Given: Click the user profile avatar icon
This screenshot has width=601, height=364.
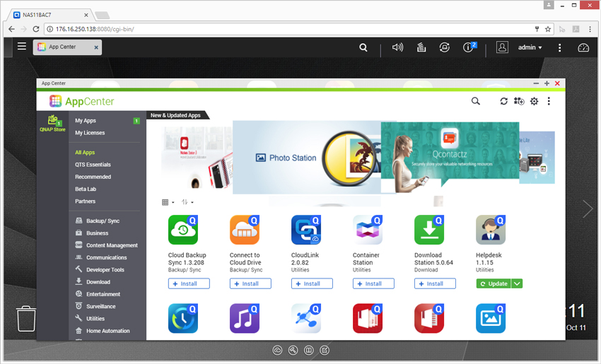Looking at the screenshot, I should coord(502,47).
